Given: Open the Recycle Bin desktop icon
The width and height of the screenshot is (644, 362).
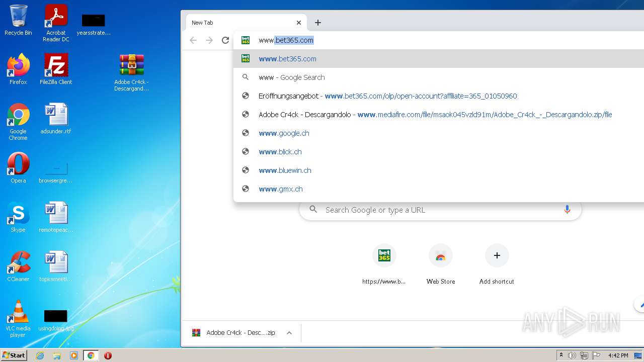Looking at the screenshot, I should [18, 20].
